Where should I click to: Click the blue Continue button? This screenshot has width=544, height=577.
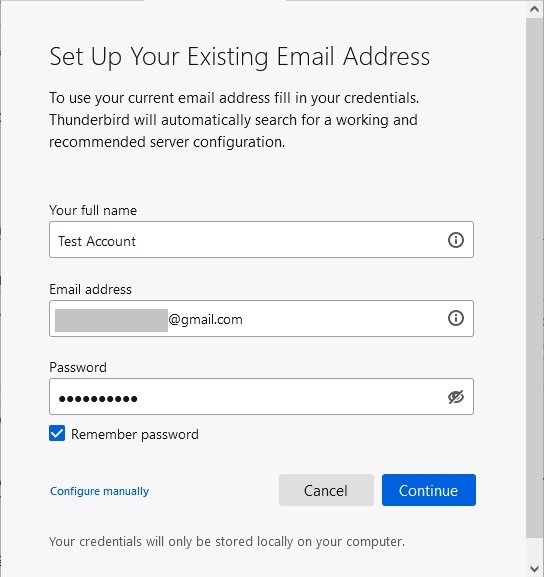coord(429,490)
